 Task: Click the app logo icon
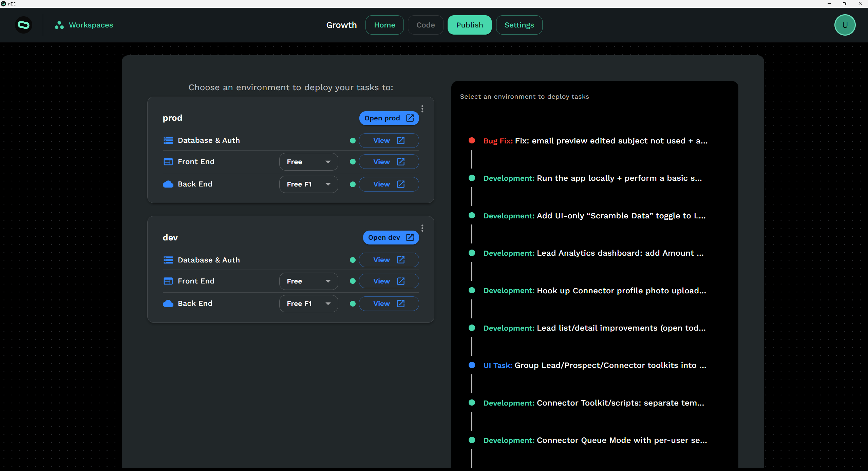coord(23,25)
